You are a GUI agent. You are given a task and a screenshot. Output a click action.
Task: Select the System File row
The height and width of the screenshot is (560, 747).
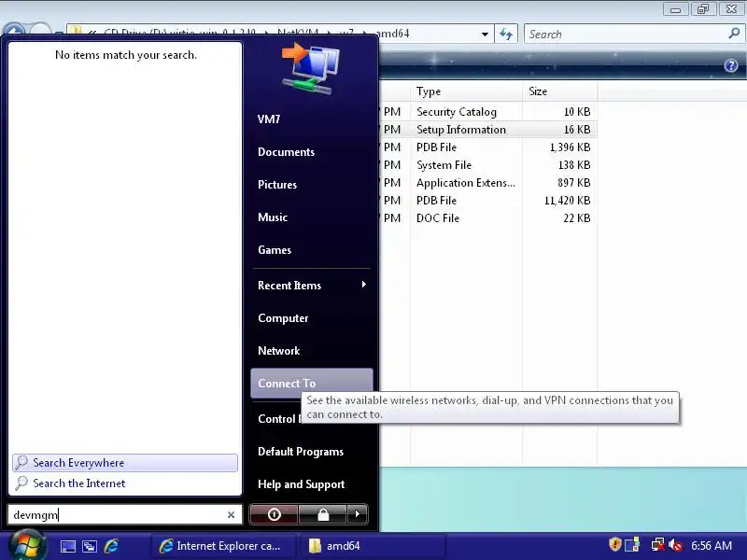click(487, 165)
